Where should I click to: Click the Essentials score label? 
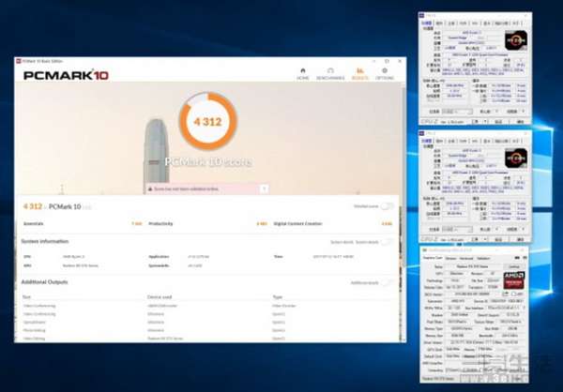tap(34, 223)
